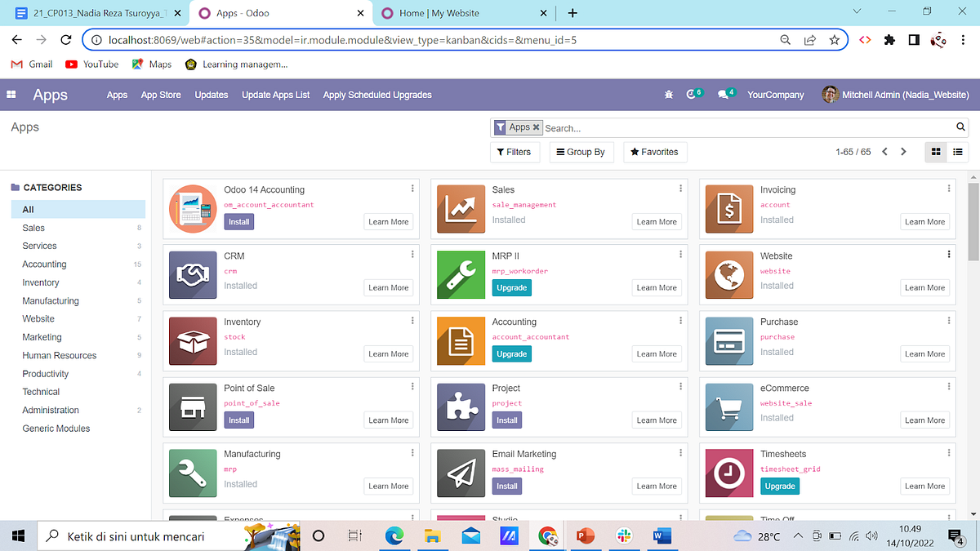Open conversations via the messages icon
The image size is (980, 551).
(x=722, y=94)
